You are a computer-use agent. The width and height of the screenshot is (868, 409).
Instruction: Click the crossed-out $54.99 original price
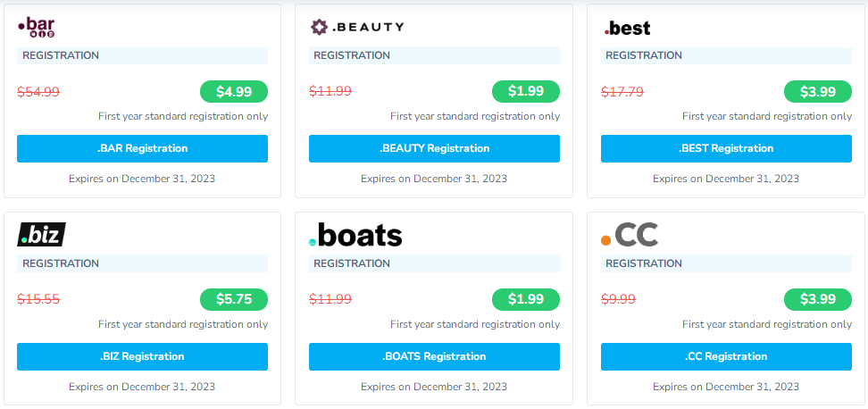tap(38, 91)
